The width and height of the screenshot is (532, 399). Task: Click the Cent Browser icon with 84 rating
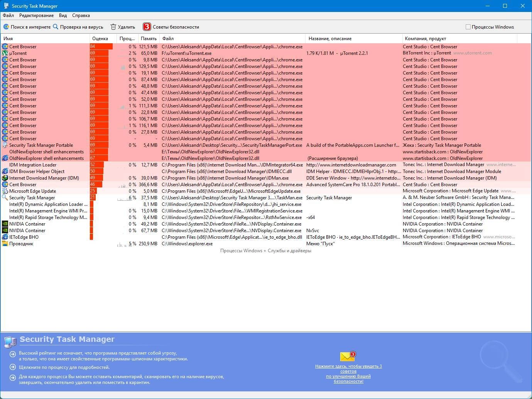(x=5, y=47)
